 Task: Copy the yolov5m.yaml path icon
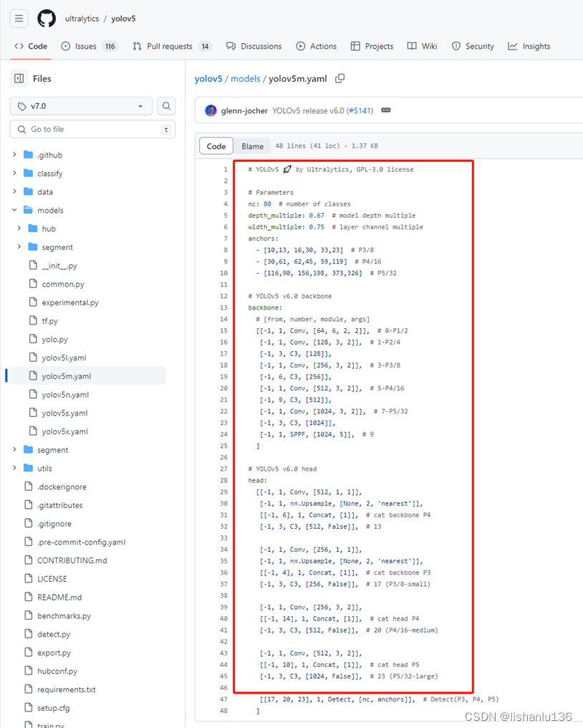point(339,79)
